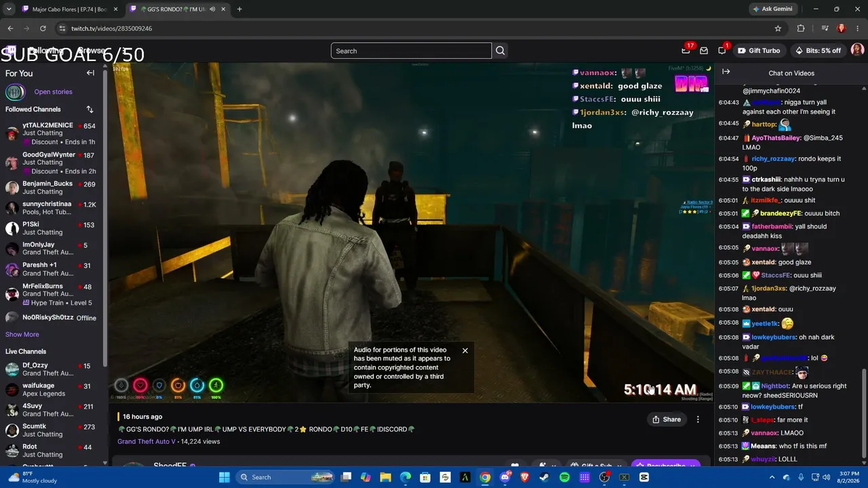
Task: Dismiss the muted audio notice
Action: (465, 350)
